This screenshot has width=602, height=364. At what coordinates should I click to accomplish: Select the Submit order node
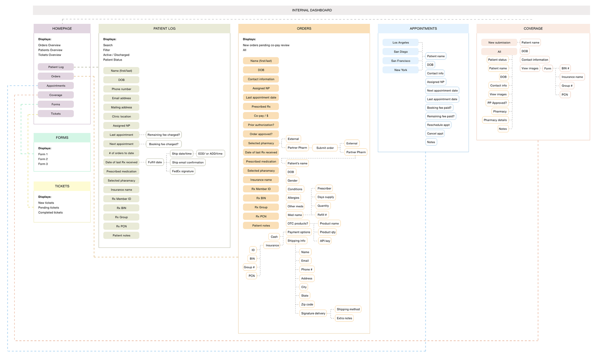pyautogui.click(x=325, y=148)
